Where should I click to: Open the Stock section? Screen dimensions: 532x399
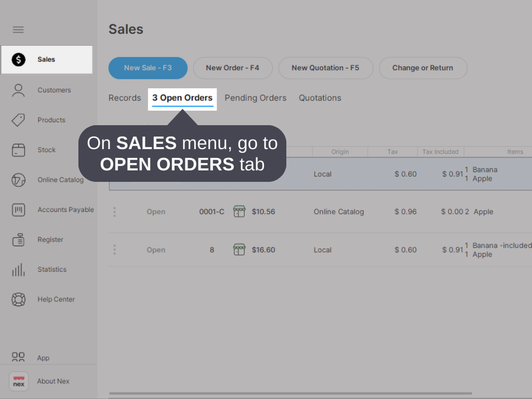(x=46, y=150)
